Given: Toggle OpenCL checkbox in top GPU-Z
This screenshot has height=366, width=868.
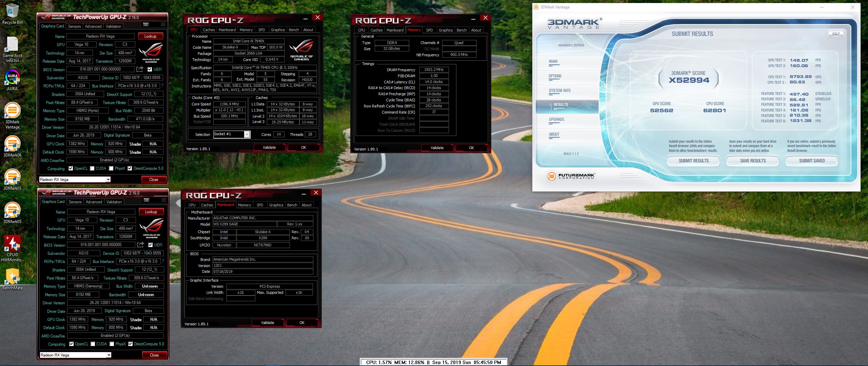Looking at the screenshot, I should 71,168.
